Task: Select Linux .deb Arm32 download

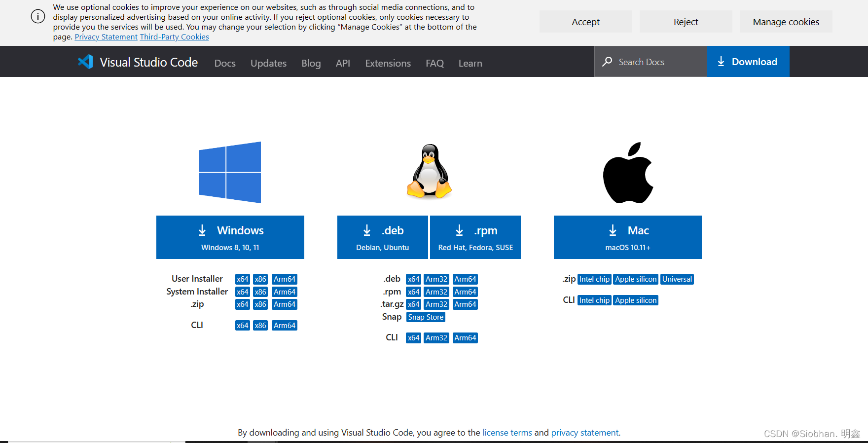Action: [x=436, y=279]
